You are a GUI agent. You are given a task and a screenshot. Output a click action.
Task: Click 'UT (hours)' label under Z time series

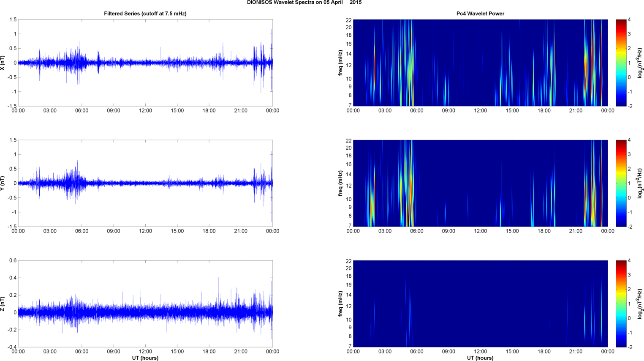coord(145,358)
